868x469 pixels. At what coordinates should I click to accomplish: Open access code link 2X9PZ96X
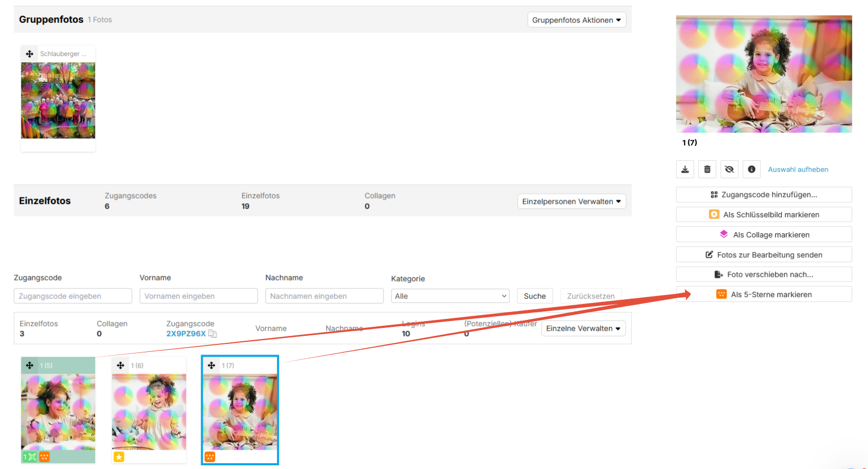[x=186, y=334]
